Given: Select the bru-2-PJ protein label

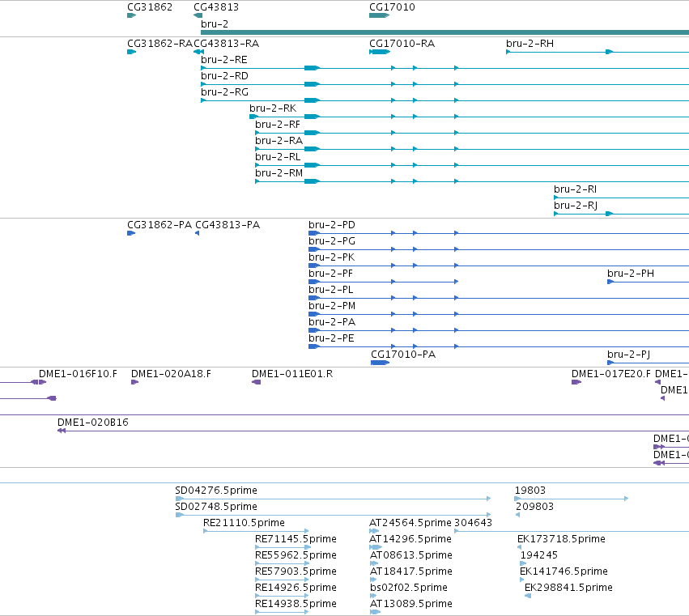Looking at the screenshot, I should (x=629, y=355).
